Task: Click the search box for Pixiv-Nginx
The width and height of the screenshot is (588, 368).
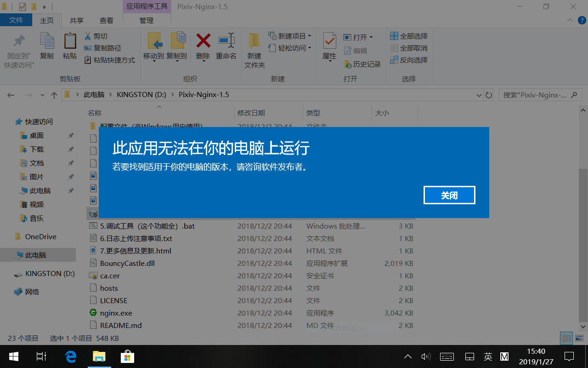Action: coord(540,95)
